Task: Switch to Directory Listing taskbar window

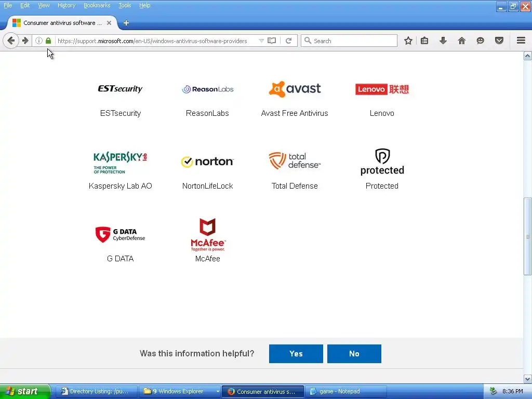Action: tap(96, 391)
